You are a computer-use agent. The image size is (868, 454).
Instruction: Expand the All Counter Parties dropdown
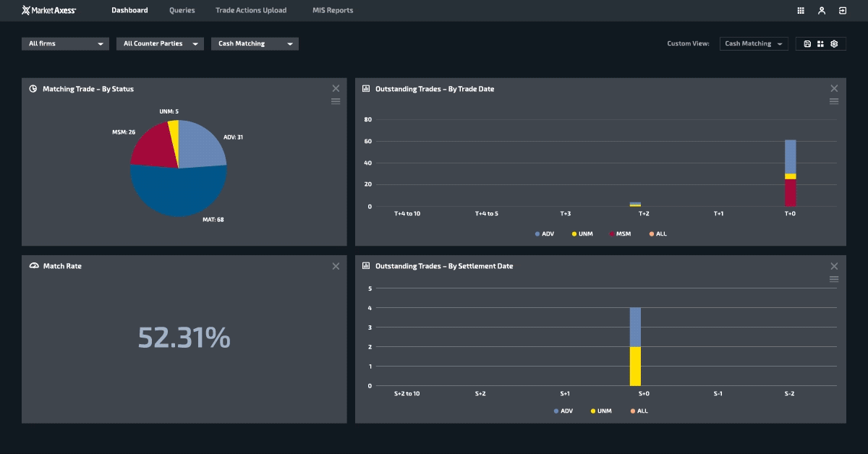point(160,43)
